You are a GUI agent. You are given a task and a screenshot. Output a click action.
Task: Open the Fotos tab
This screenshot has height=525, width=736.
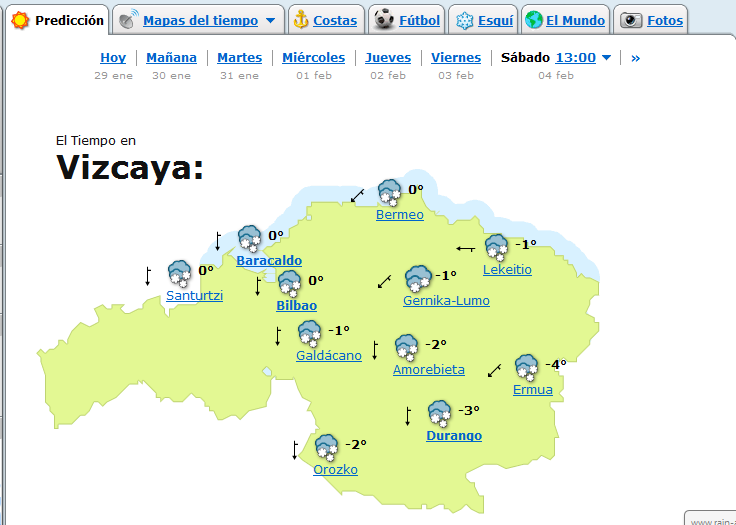point(654,20)
